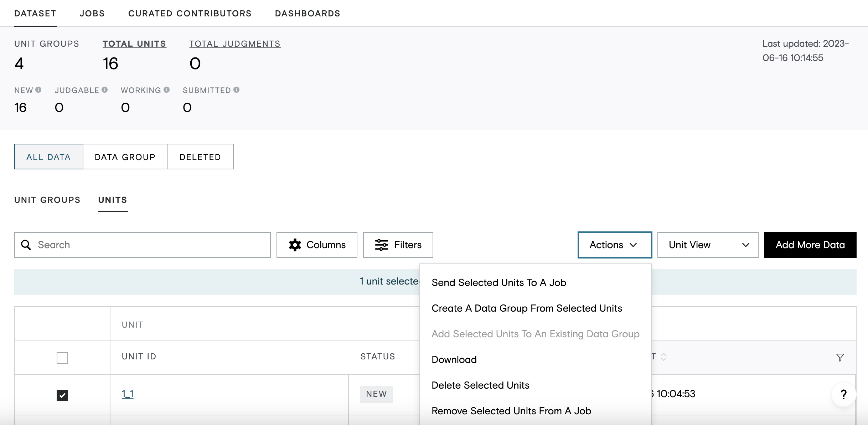The height and width of the screenshot is (425, 868).
Task: Click into the Search field
Action: click(x=143, y=245)
